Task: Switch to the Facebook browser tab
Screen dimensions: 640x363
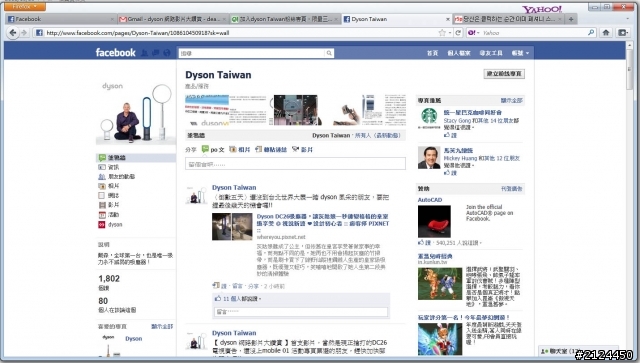Action: pos(60,19)
